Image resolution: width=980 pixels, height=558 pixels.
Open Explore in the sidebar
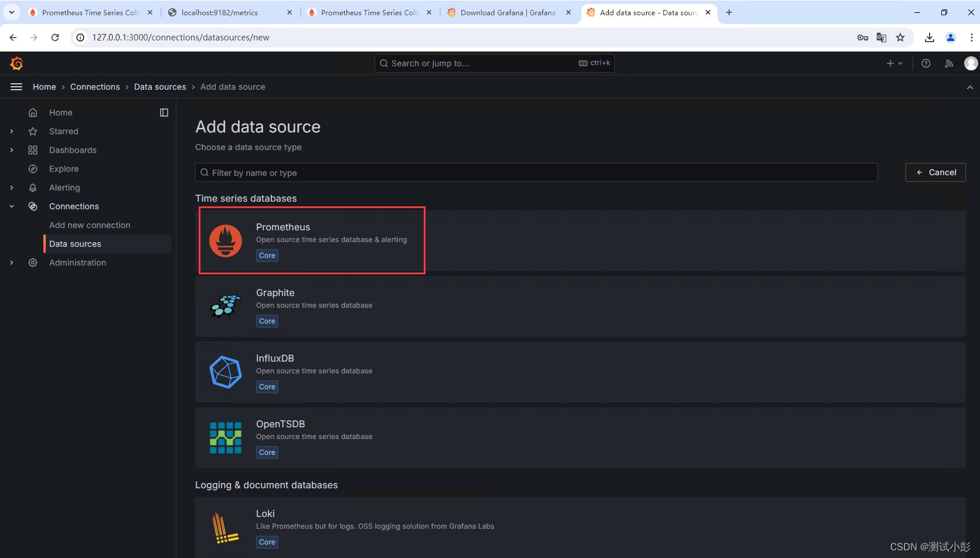pos(64,169)
